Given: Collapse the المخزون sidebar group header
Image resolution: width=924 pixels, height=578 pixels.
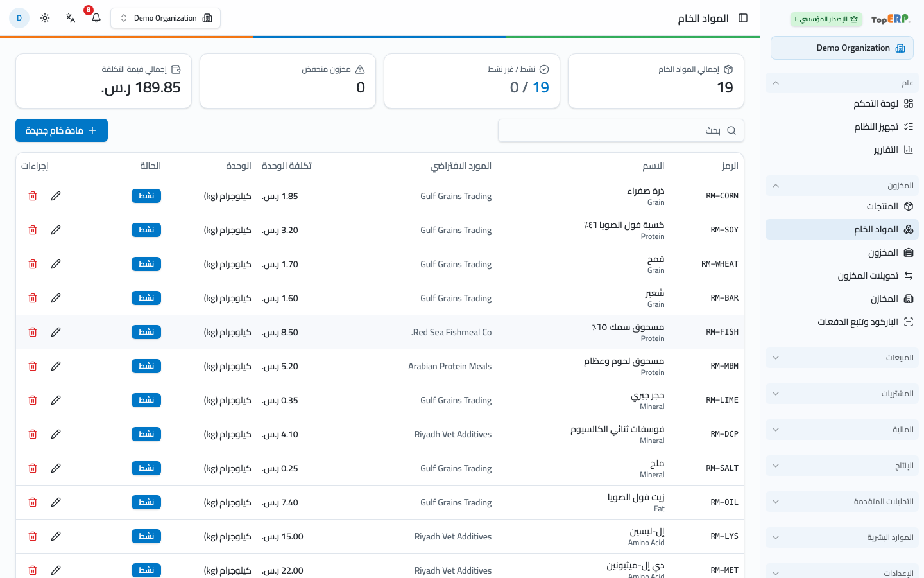Looking at the screenshot, I should 842,186.
